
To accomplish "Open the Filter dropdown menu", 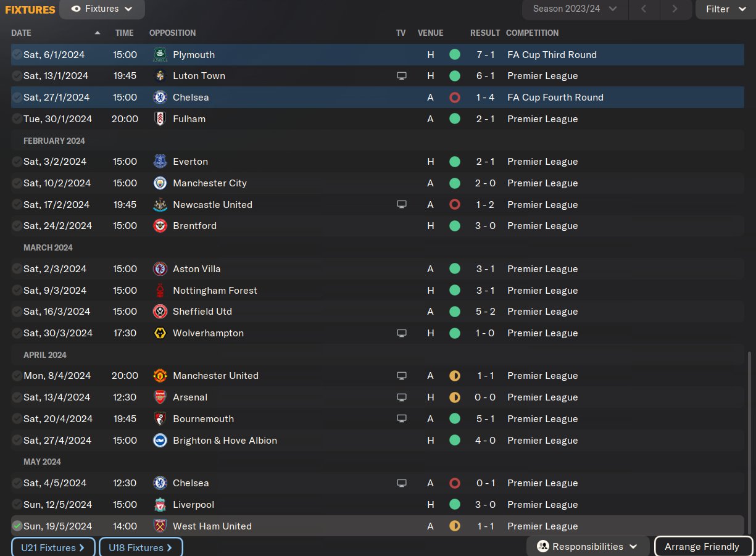I will point(725,9).
